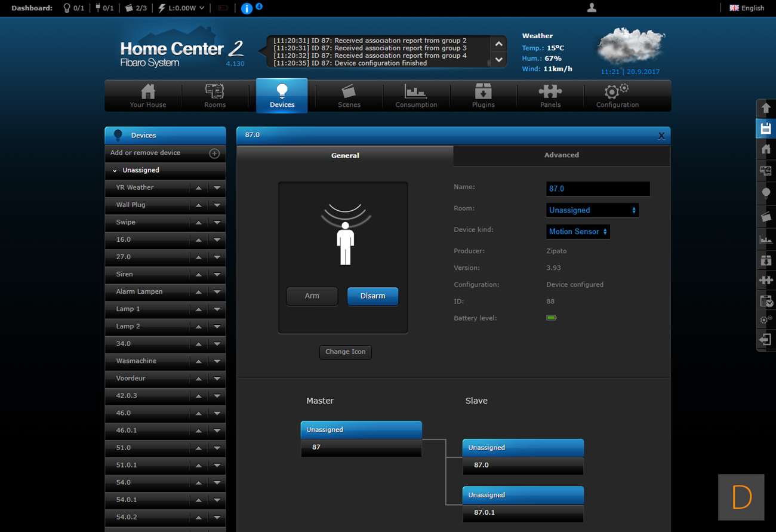Open the Scenes section

point(349,96)
